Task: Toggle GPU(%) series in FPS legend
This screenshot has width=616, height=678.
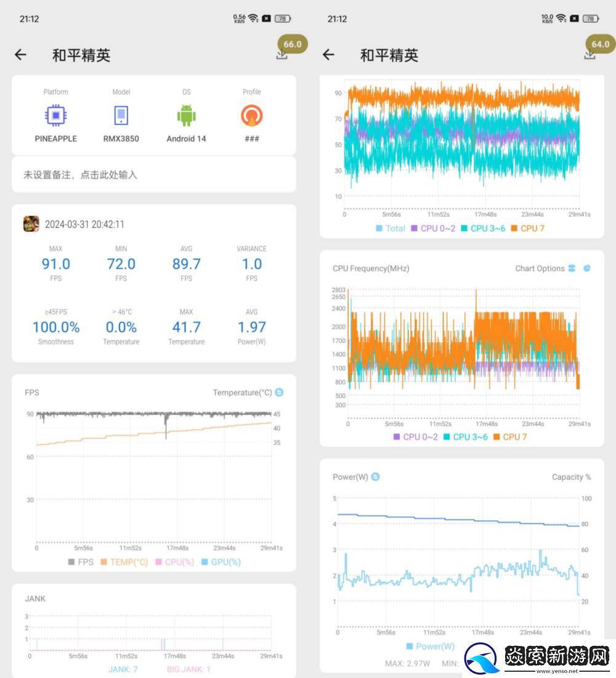Action: click(x=221, y=562)
